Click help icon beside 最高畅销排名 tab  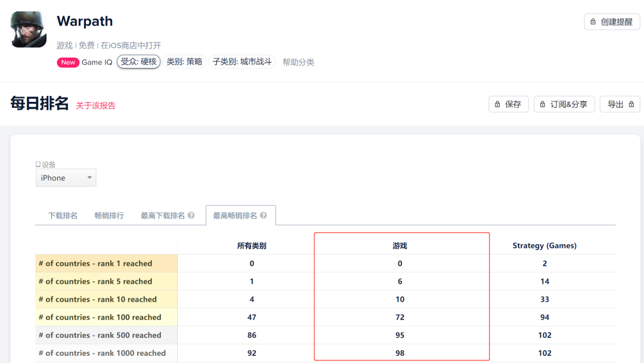click(x=264, y=215)
